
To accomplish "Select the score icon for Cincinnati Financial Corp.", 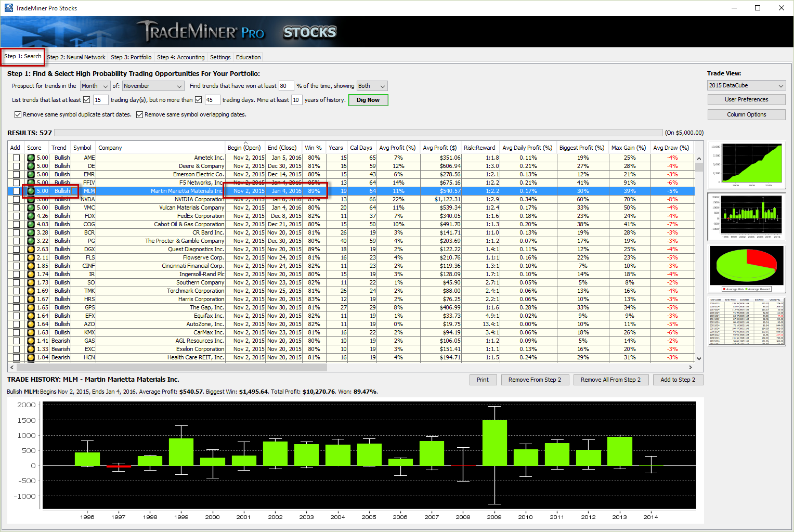I will tap(31, 266).
